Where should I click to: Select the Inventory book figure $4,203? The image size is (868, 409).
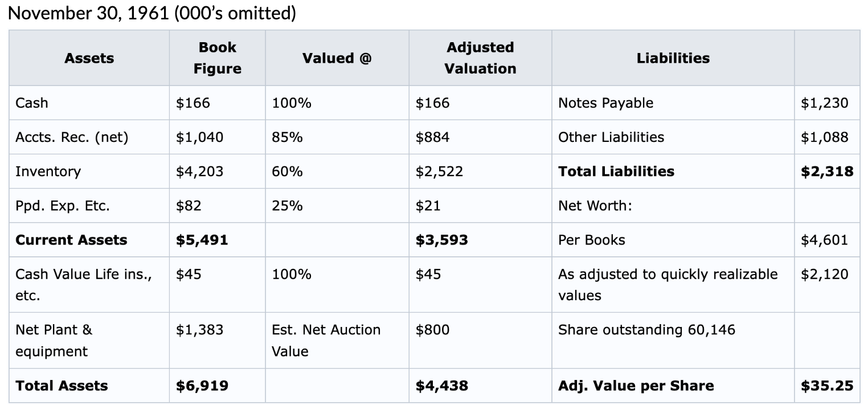(199, 171)
